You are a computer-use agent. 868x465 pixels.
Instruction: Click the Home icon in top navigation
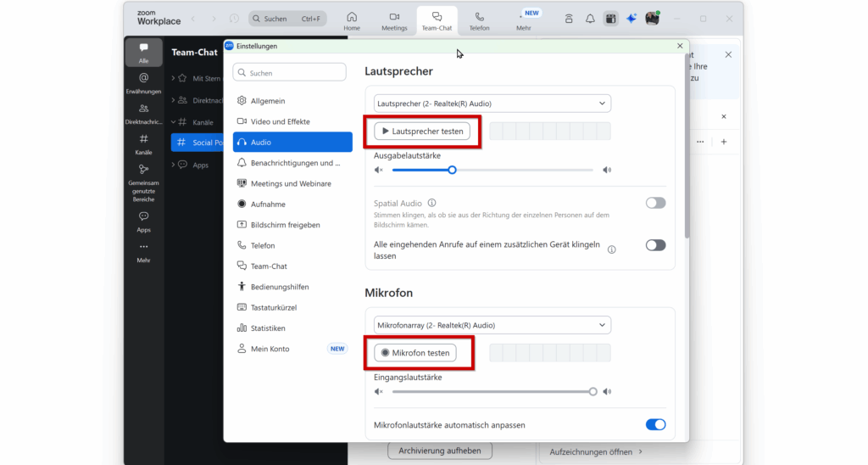coord(352,17)
